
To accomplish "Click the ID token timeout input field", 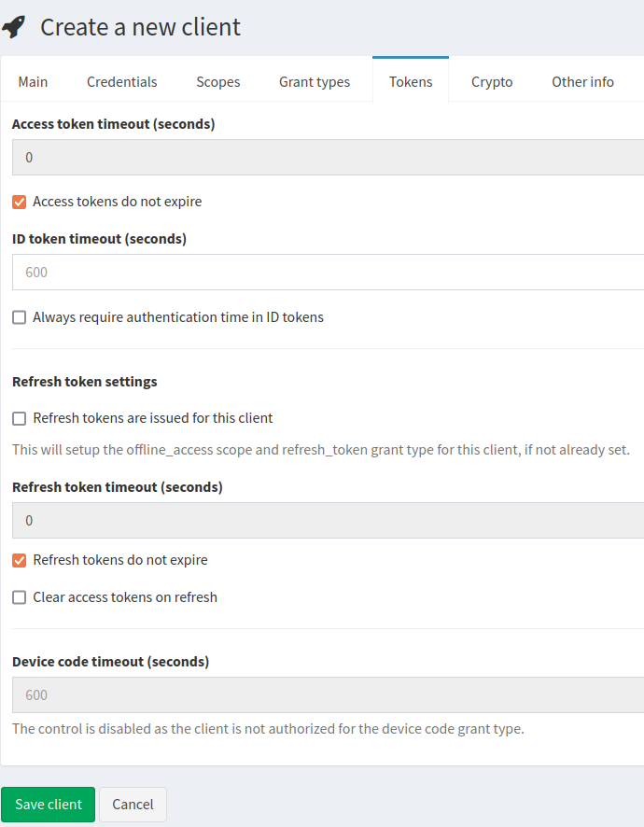I will 322,272.
